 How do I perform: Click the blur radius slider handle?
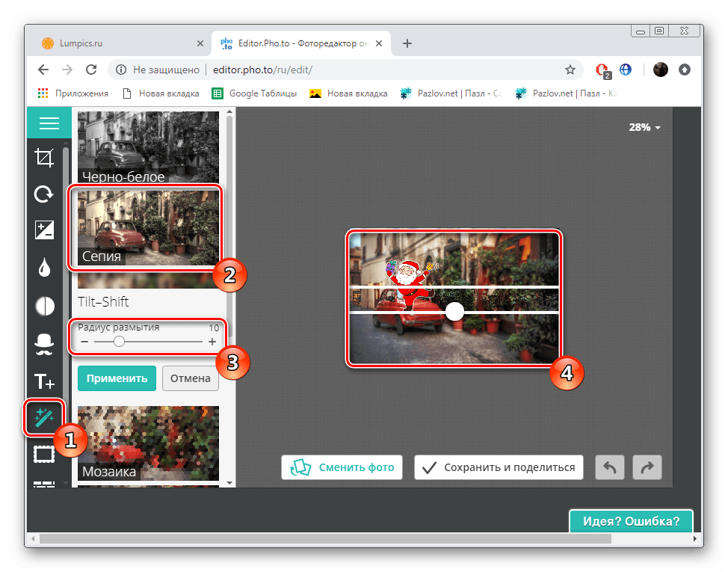pyautogui.click(x=119, y=342)
